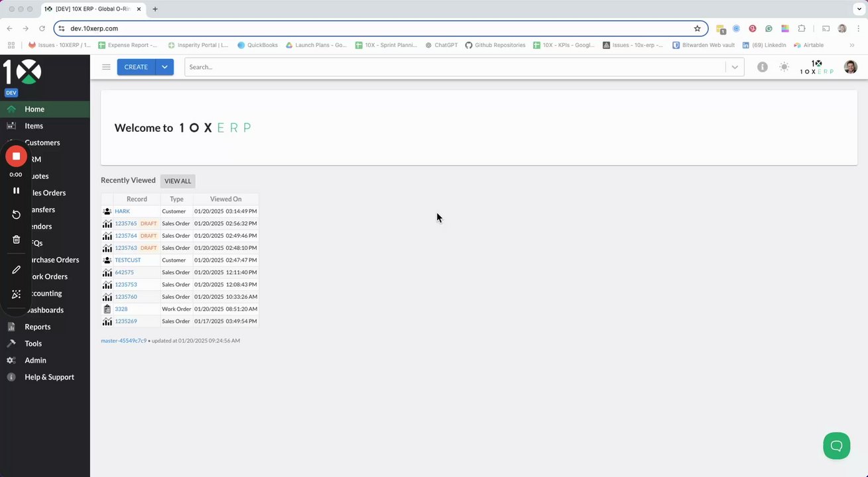Open the tab search dropdown at top right

click(x=858, y=9)
